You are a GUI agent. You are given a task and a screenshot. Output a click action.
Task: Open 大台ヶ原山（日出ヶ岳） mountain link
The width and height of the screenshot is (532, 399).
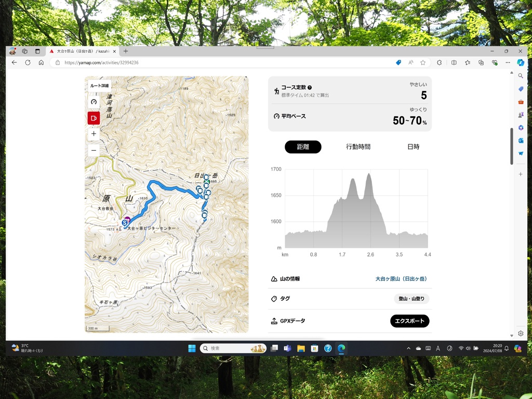pyautogui.click(x=402, y=279)
